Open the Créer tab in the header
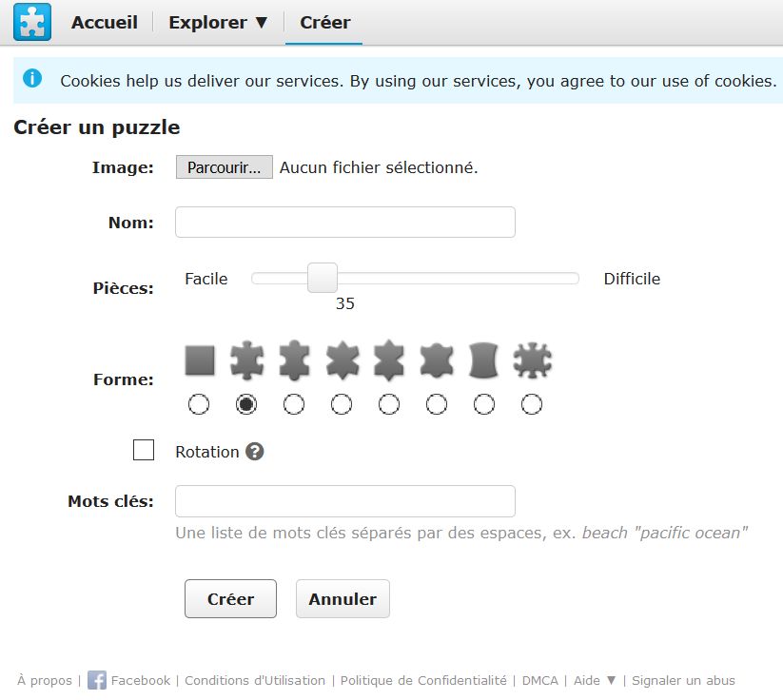Image resolution: width=783 pixels, height=700 pixels. tap(325, 23)
